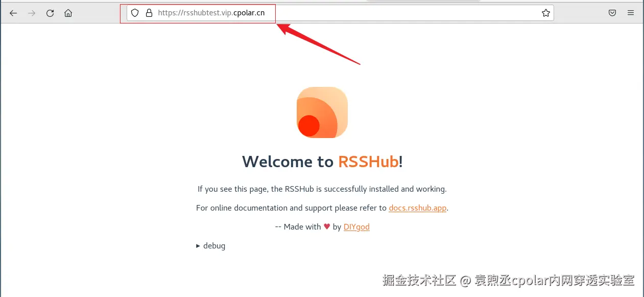The image size is (644, 297).
Task: Open the browser home page icon
Action: pos(68,13)
